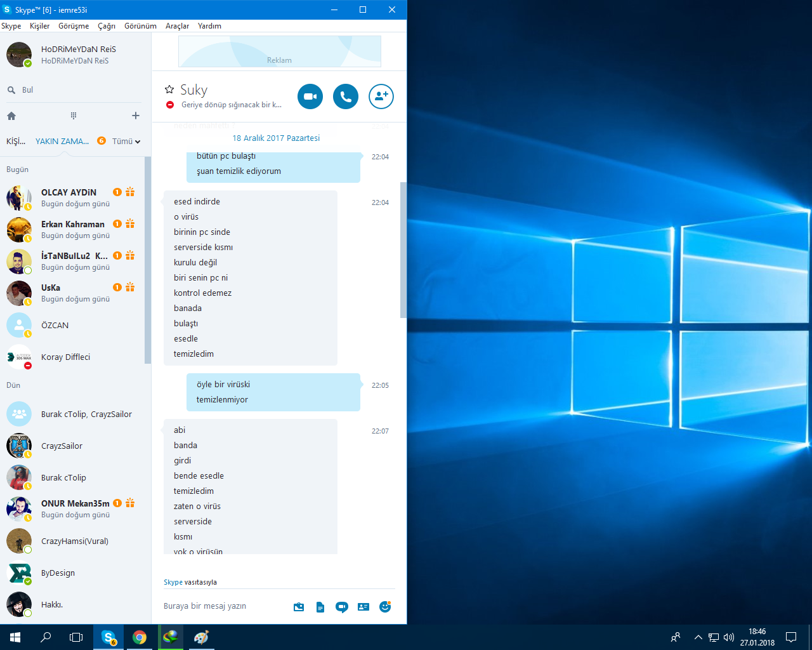Open conversation with Burak cTolip
The image size is (812, 650).
tap(73, 477)
